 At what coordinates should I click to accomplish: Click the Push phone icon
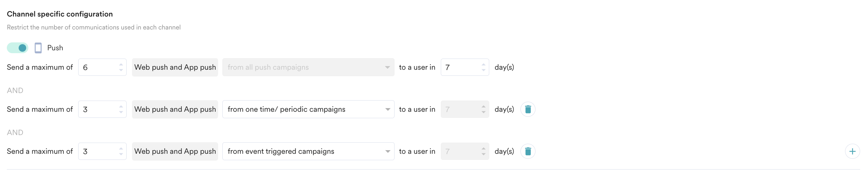tap(38, 48)
